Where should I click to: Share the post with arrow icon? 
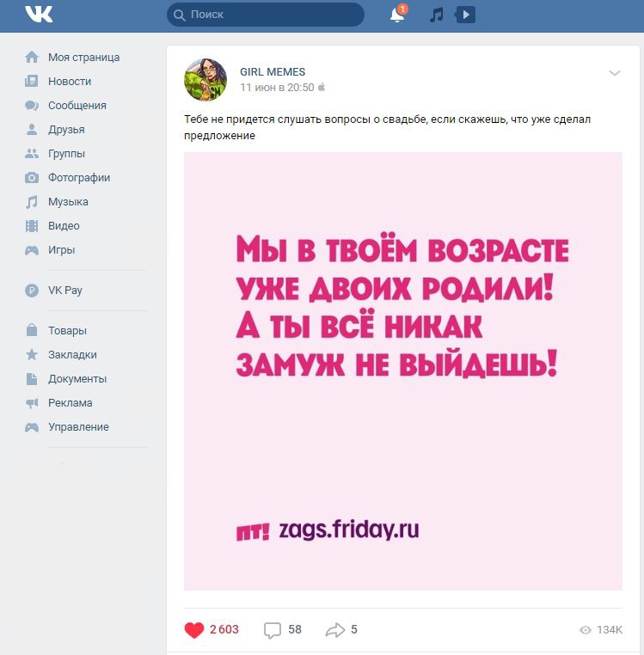point(335,630)
